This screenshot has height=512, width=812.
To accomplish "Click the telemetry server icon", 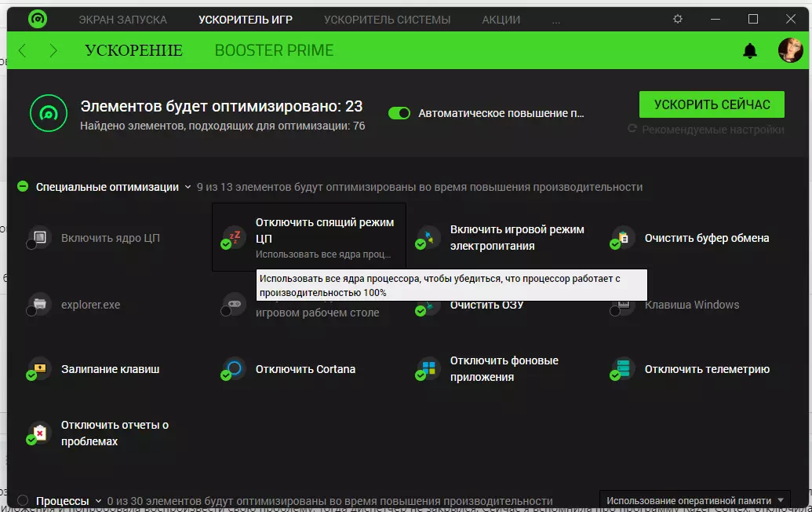I will click(624, 368).
